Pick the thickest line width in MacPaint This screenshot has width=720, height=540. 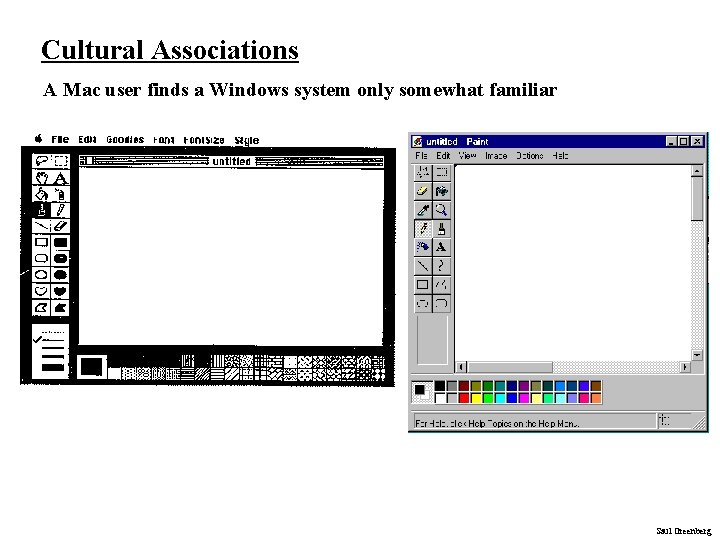click(53, 367)
